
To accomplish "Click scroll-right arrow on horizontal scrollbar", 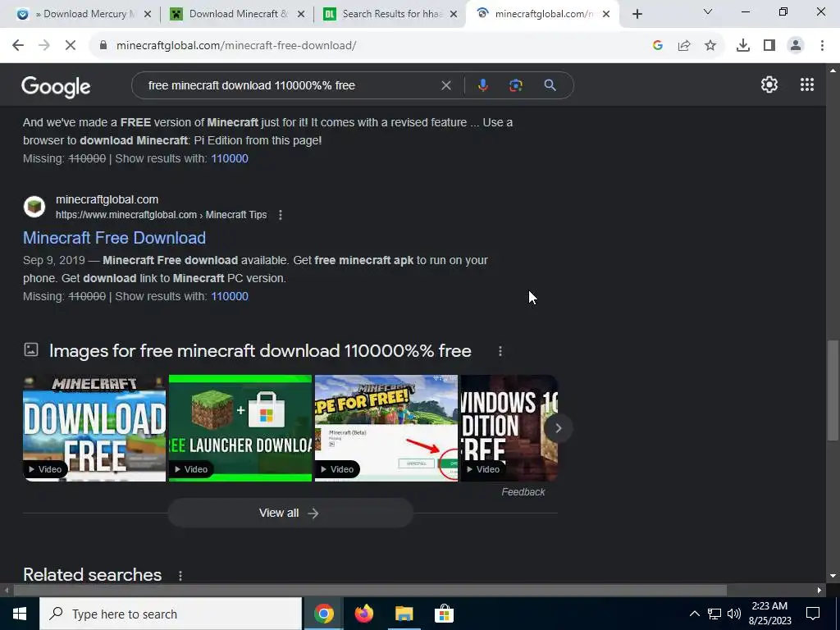I will 819,591.
